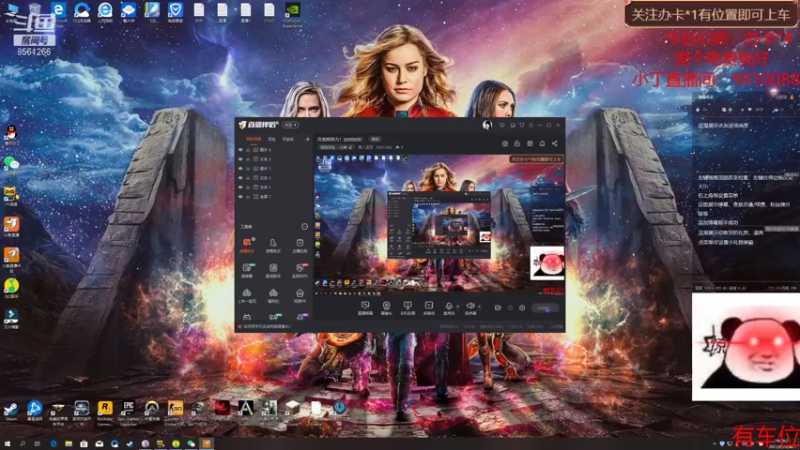The image size is (800, 450).
Task: Open Steam desktop shortcut
Action: pyautogui.click(x=11, y=410)
